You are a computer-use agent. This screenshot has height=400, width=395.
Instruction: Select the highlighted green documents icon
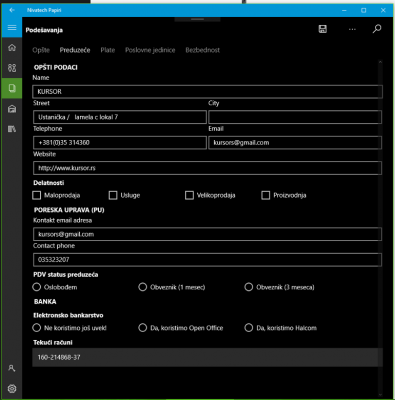12,88
